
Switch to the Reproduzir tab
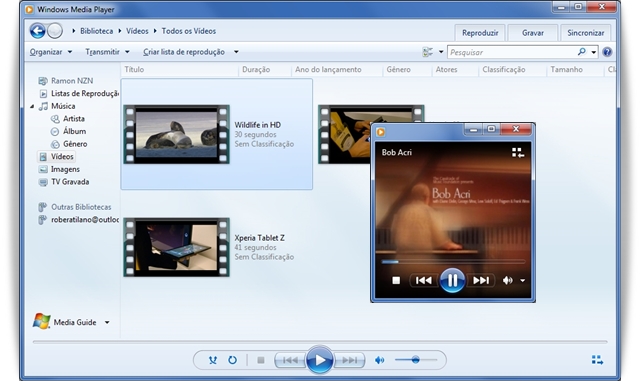pos(480,33)
